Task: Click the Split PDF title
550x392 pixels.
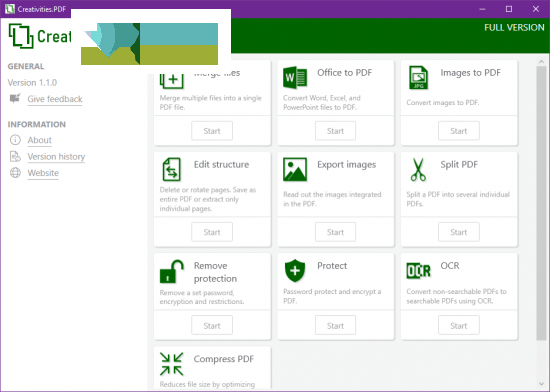Action: tap(459, 164)
